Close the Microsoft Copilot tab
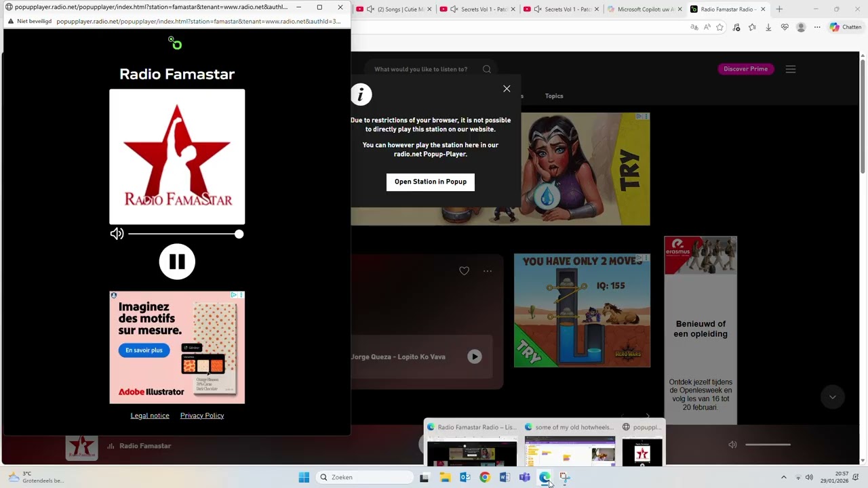 tap(679, 9)
